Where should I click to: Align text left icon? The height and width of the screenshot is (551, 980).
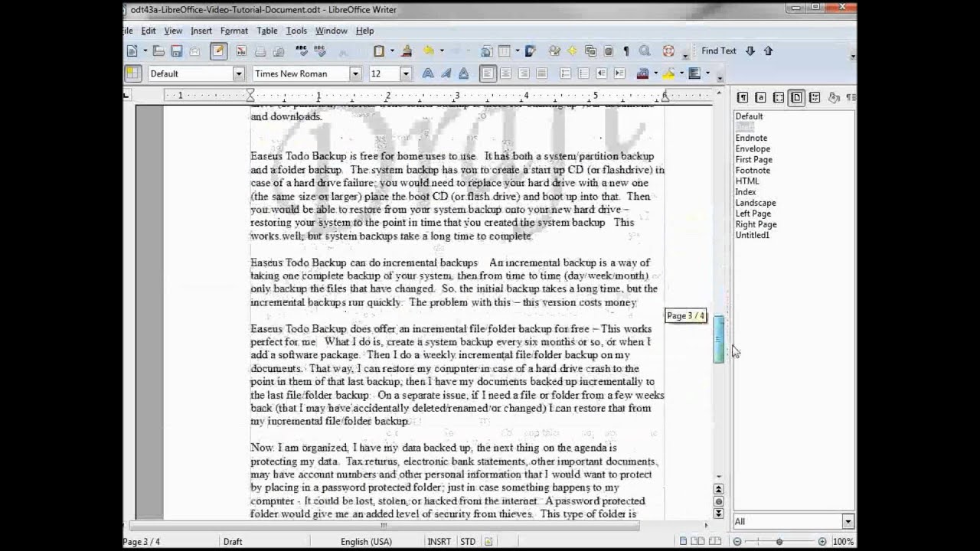tap(488, 73)
